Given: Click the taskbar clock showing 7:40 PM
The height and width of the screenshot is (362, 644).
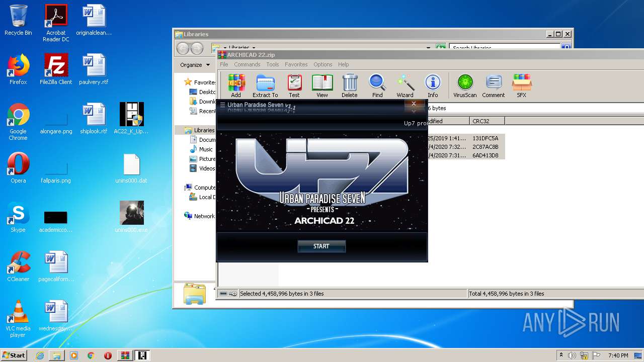Looking at the screenshot, I should tap(618, 355).
